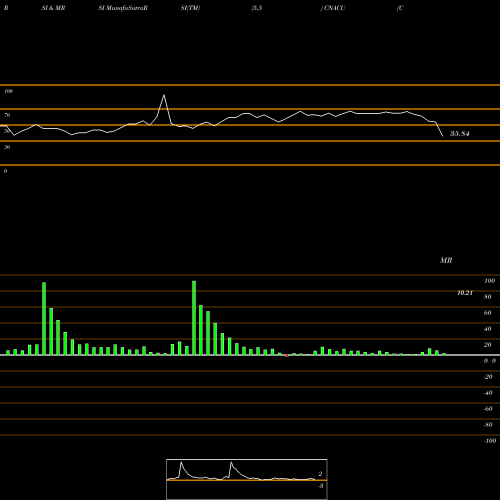The height and width of the screenshot is (500, 500).
Task: Click the RSI axis label 0
Action: 5,171
